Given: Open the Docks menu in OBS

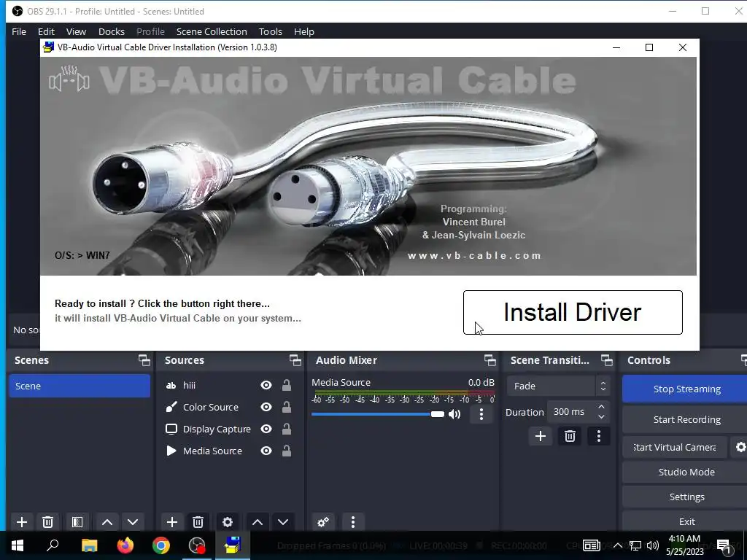Looking at the screenshot, I should (112, 32).
